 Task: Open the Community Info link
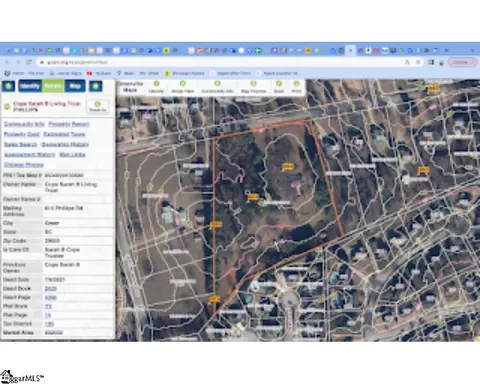click(x=24, y=124)
